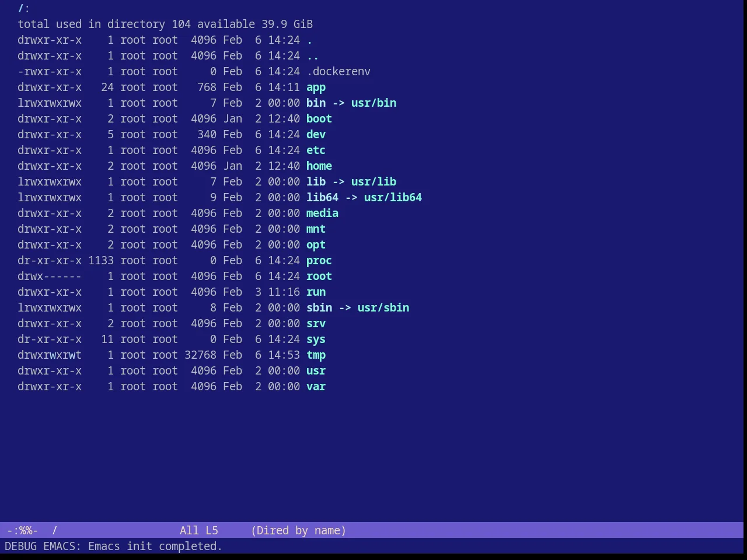
Task: Open the home directory
Action: tap(319, 166)
